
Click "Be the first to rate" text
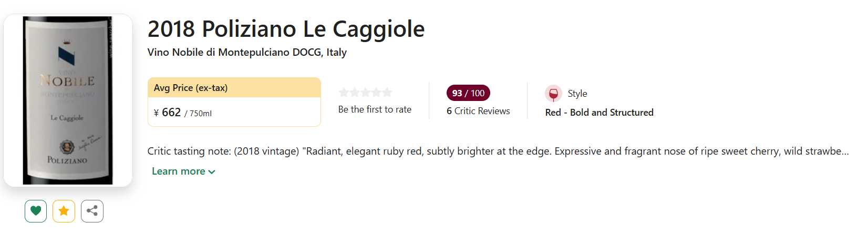coord(375,109)
